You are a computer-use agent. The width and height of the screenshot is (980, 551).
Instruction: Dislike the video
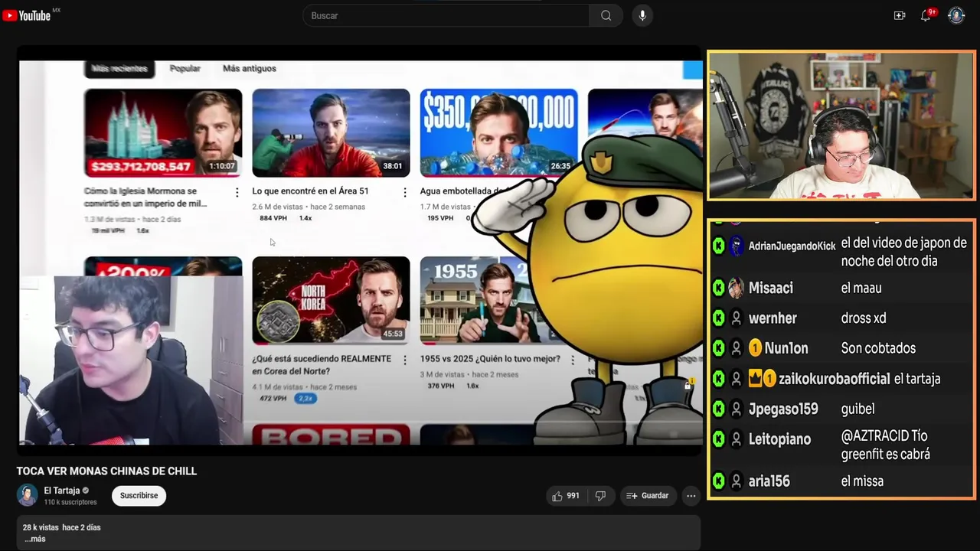coord(600,496)
